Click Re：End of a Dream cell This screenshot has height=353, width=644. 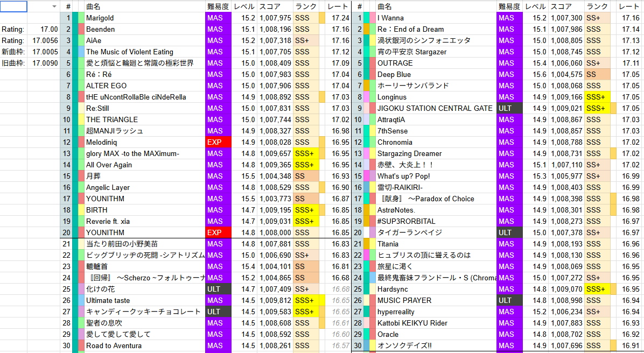click(x=436, y=29)
